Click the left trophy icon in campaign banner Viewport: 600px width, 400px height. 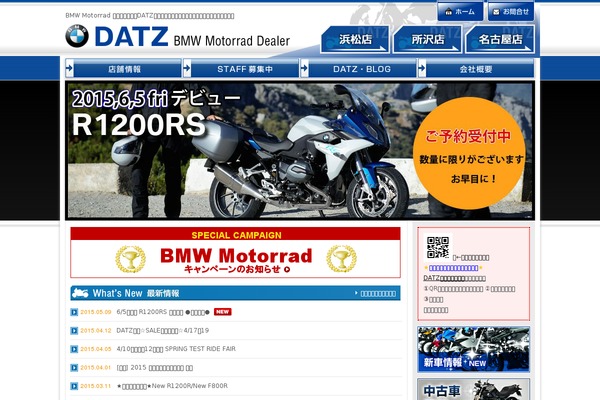point(130,259)
